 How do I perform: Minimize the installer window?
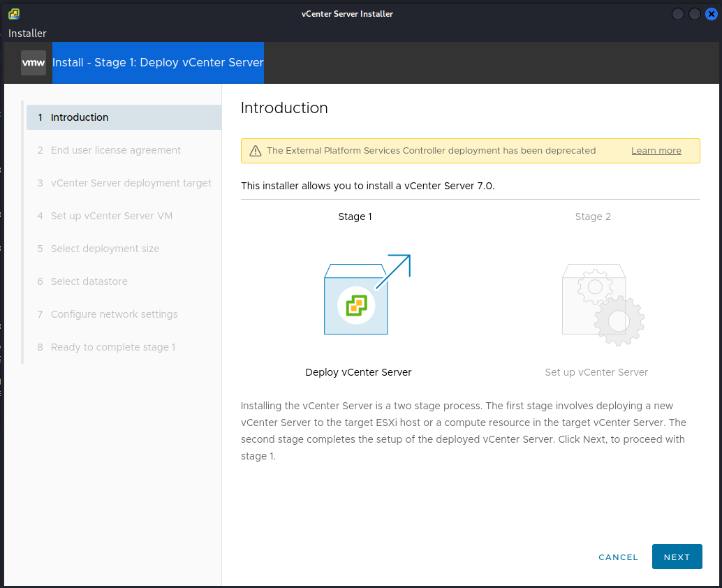(x=678, y=14)
